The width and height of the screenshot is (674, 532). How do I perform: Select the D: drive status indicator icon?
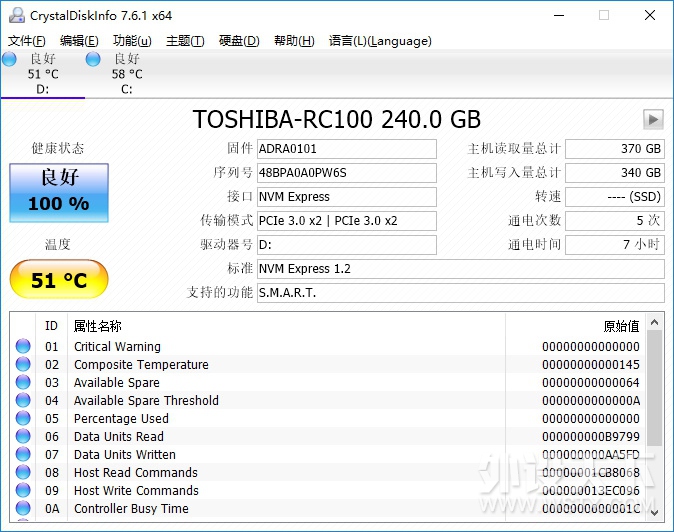[9, 59]
